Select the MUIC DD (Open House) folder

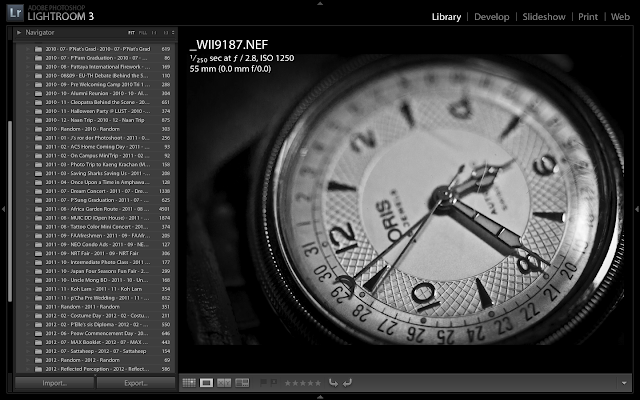[96, 218]
